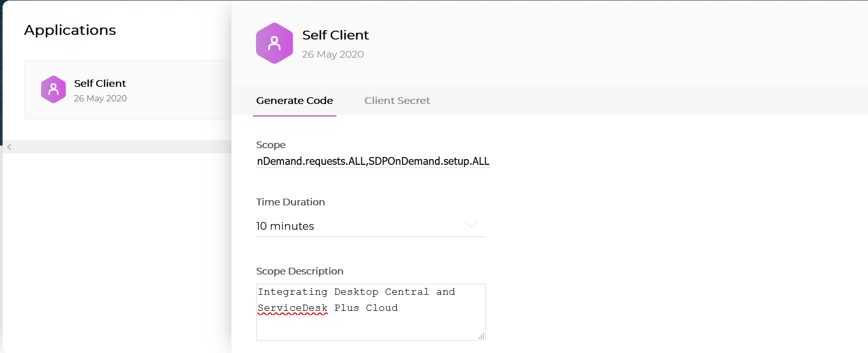Click the Scope Description label
The height and width of the screenshot is (353, 868).
coord(300,271)
